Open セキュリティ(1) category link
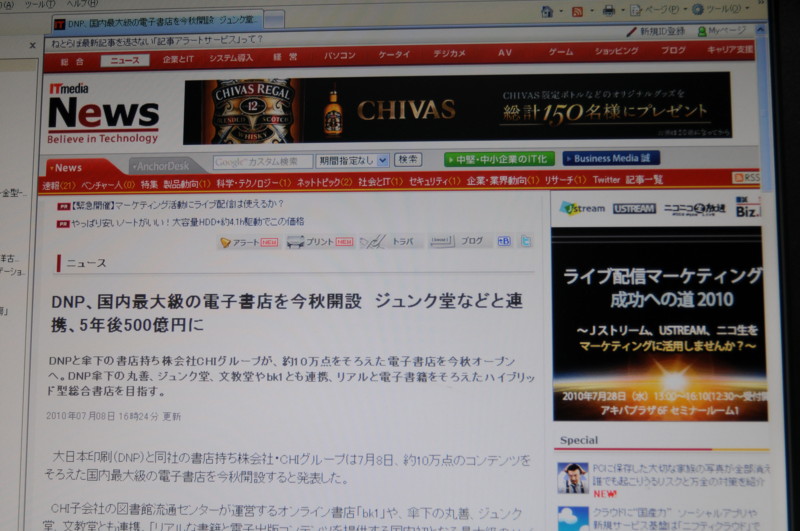 pyautogui.click(x=434, y=181)
